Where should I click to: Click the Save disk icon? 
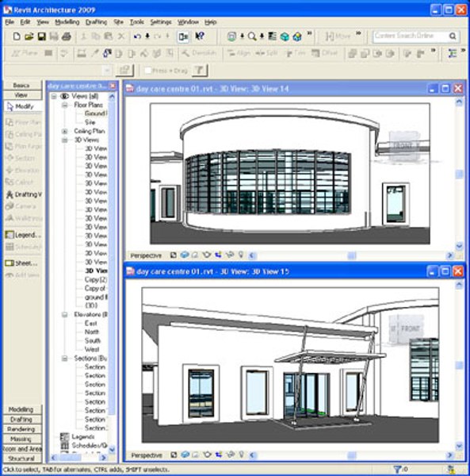[41, 36]
